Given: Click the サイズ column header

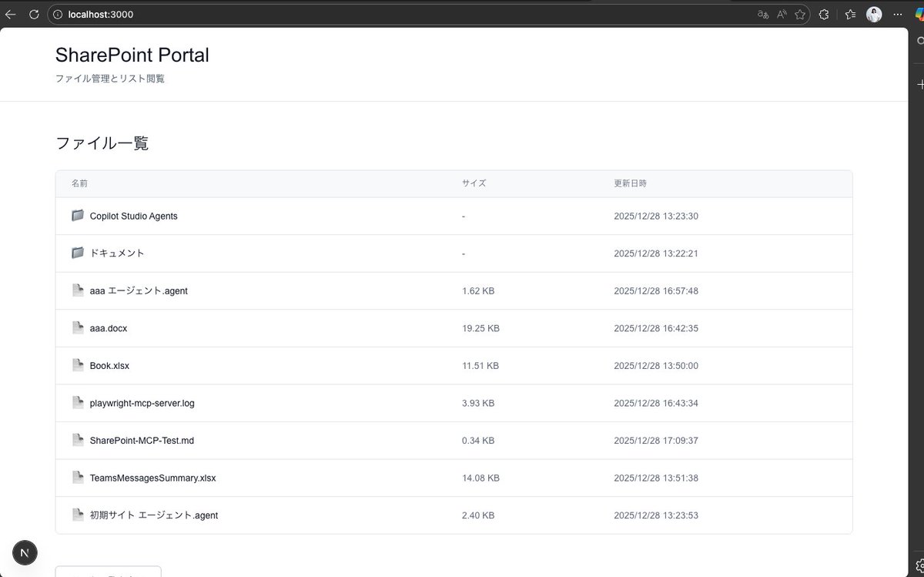Looking at the screenshot, I should [474, 183].
